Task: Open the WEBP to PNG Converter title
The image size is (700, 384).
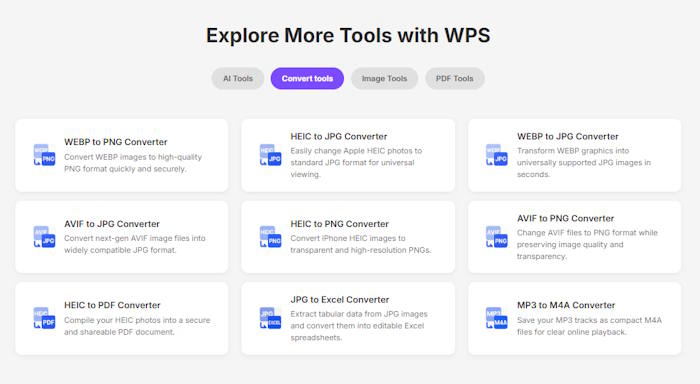Action: [x=116, y=142]
